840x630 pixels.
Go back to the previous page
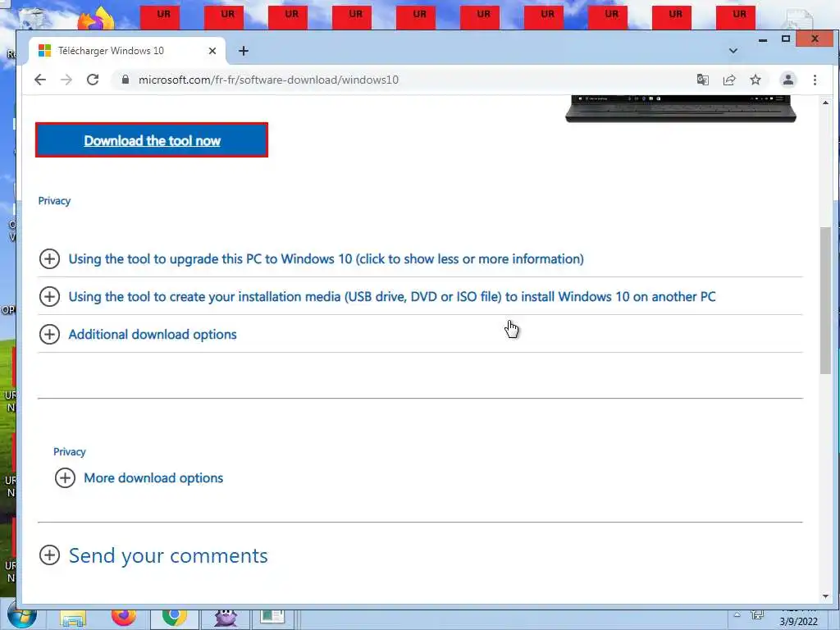pyautogui.click(x=40, y=80)
